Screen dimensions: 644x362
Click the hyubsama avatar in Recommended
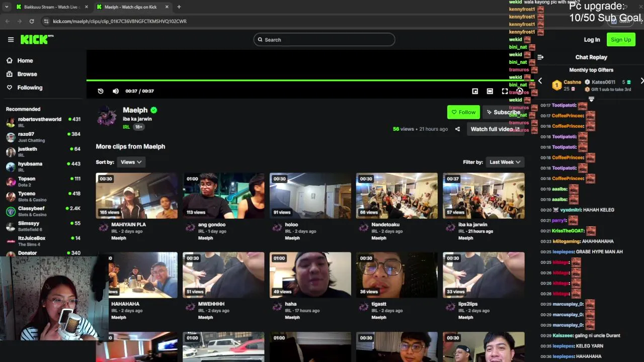(11, 167)
